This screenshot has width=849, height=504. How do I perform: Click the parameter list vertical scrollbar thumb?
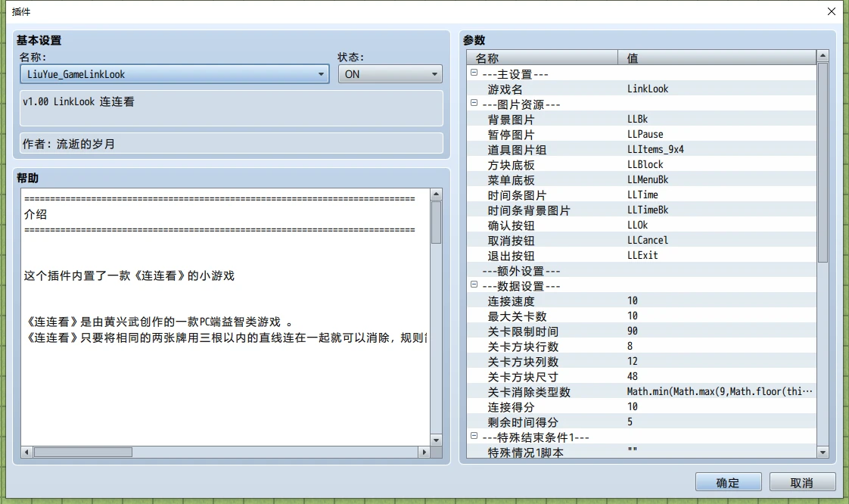823,163
